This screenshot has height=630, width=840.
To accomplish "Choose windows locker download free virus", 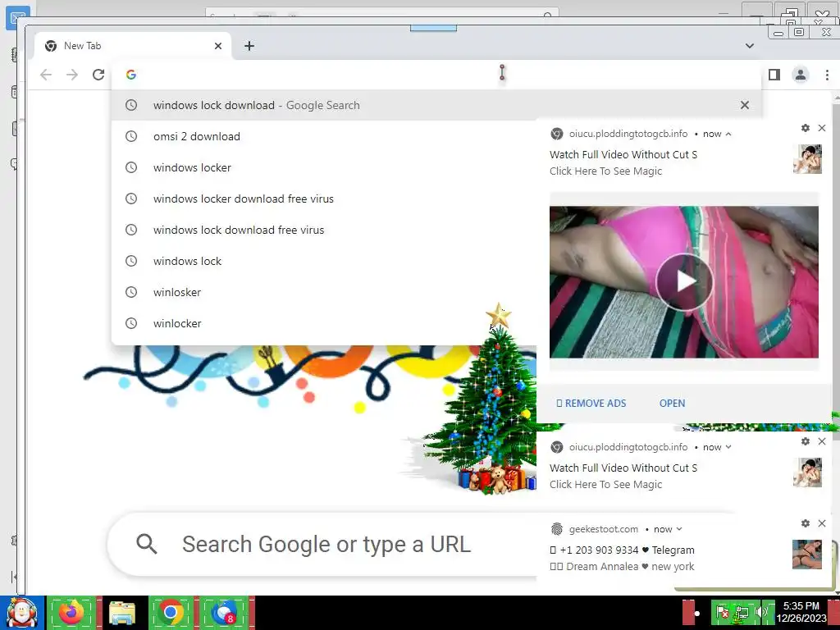I will [323, 199].
